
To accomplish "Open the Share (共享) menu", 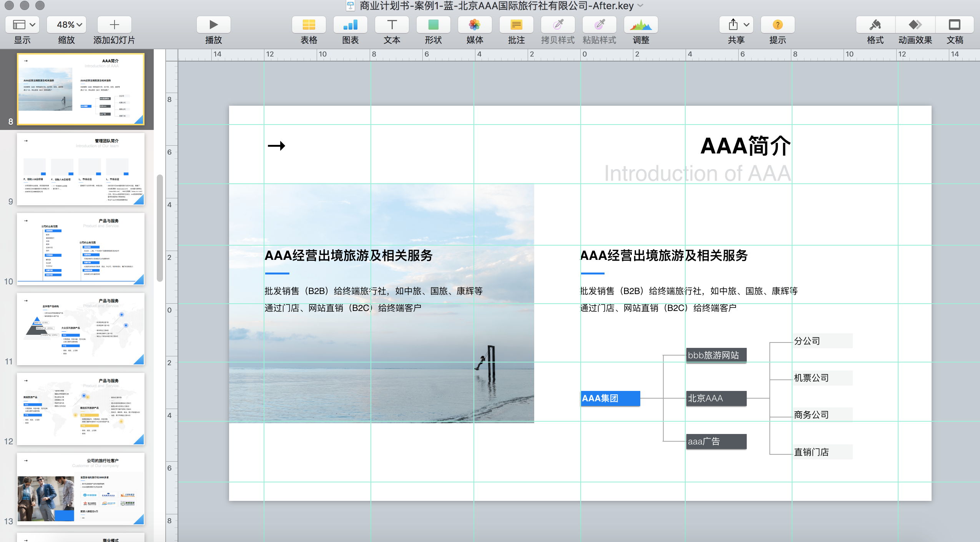I will [736, 25].
